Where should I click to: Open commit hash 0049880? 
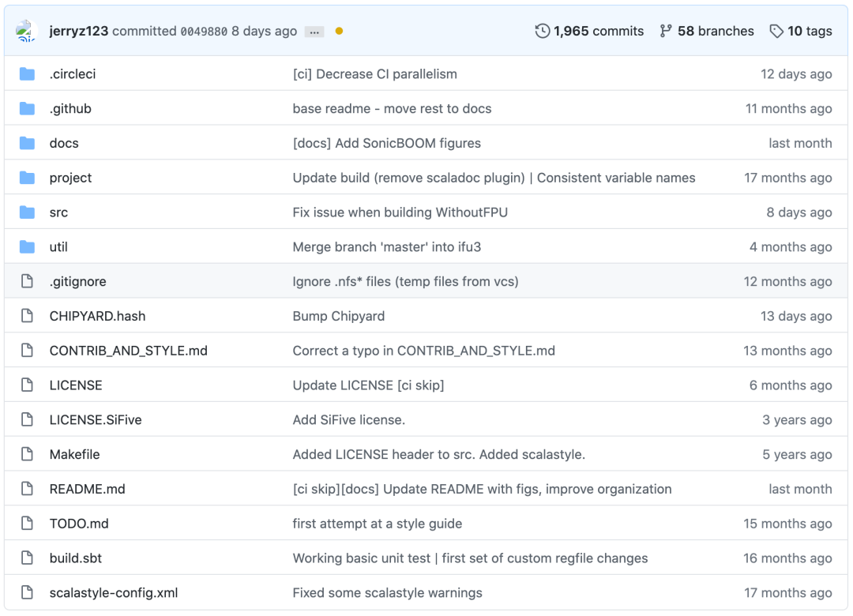[x=204, y=32]
